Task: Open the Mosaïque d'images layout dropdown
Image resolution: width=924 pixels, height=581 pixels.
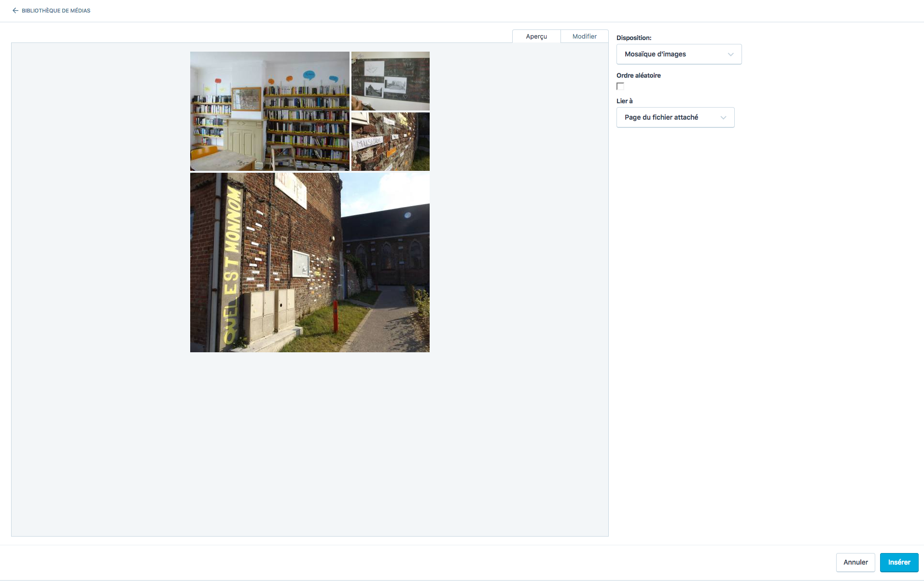Action: click(x=678, y=54)
